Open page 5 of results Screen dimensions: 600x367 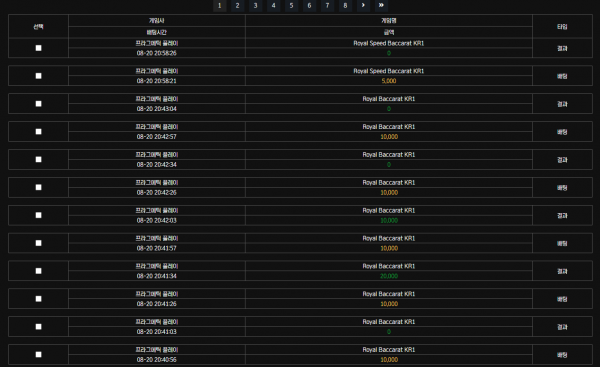tap(291, 5)
